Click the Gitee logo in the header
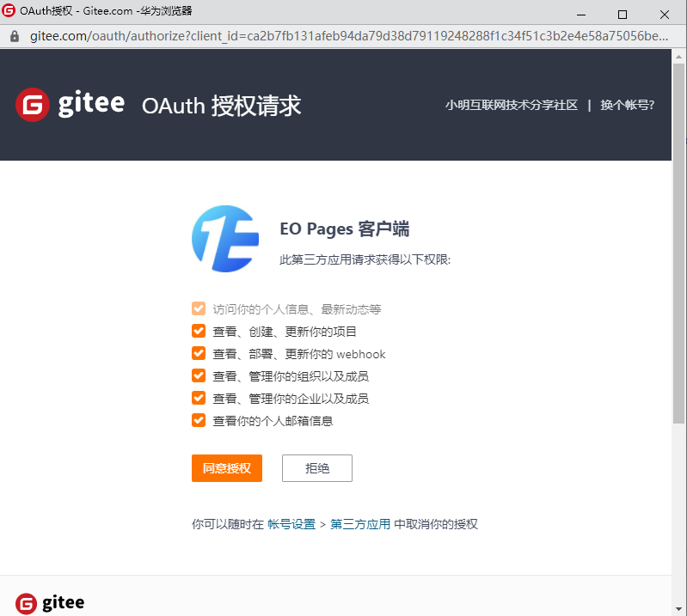This screenshot has width=687, height=616. coord(71,105)
